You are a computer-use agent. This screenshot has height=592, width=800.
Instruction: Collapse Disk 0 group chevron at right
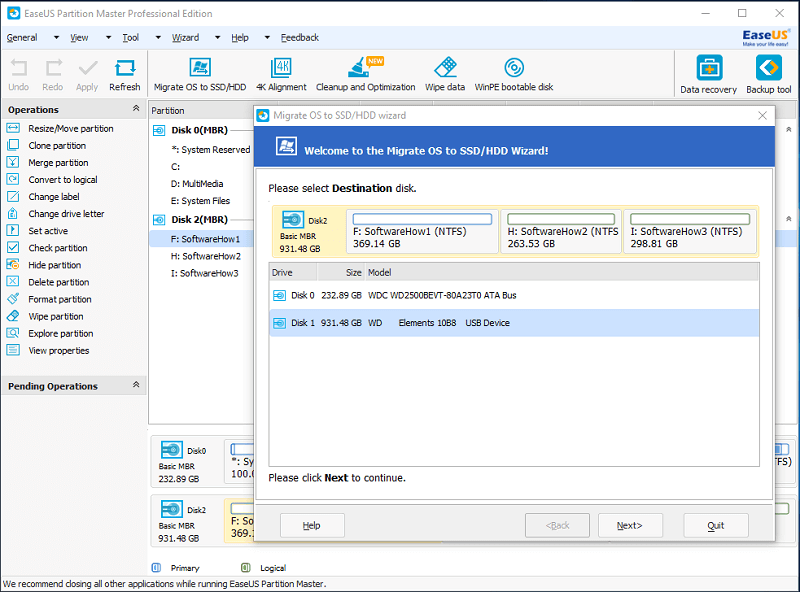pos(789,130)
